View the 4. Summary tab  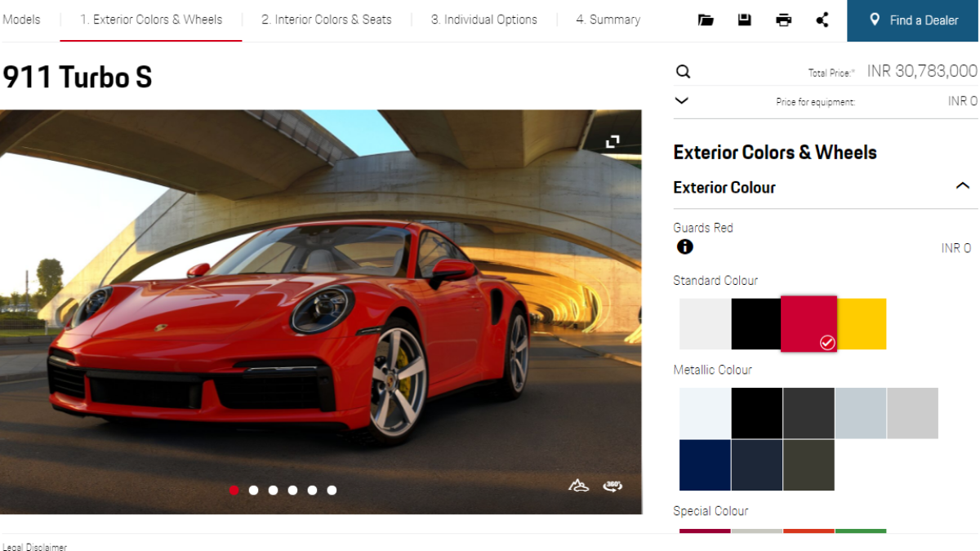coord(608,20)
